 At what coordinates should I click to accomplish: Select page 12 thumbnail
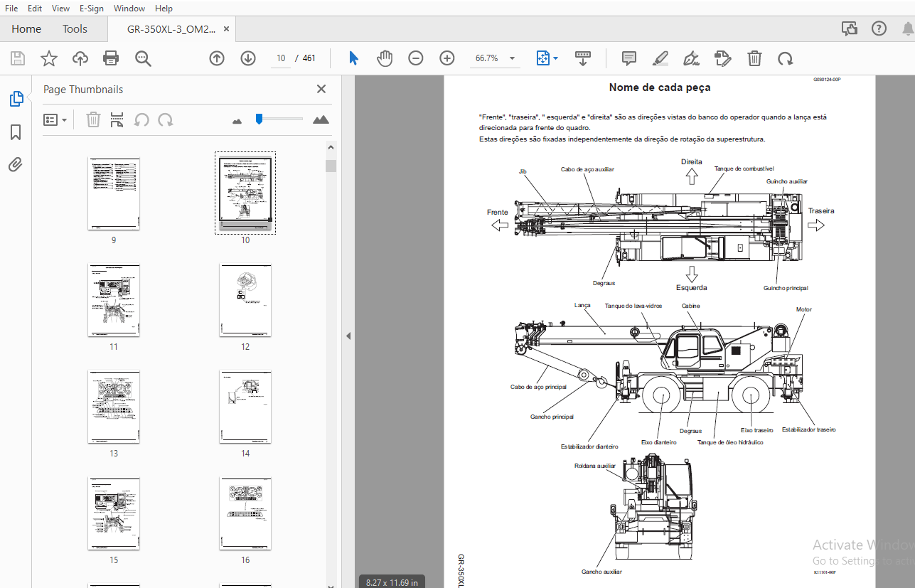point(245,300)
